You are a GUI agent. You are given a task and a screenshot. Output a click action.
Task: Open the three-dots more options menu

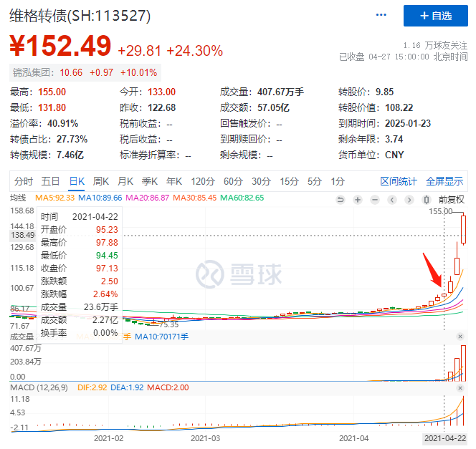point(381,15)
